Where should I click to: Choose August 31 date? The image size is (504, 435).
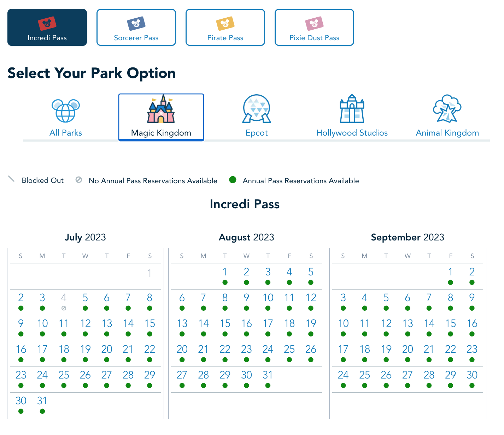[268, 379]
